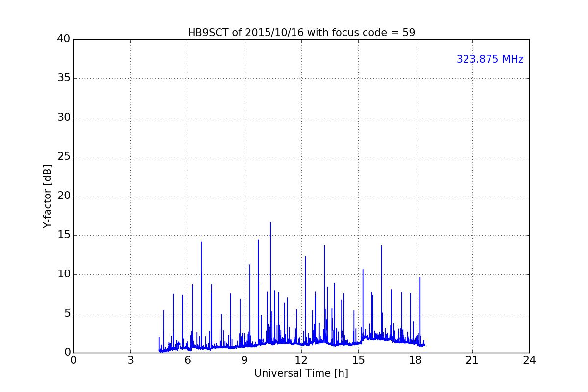Click y-axis tick label '30'
Screen dimensions: 588x392
64,118
